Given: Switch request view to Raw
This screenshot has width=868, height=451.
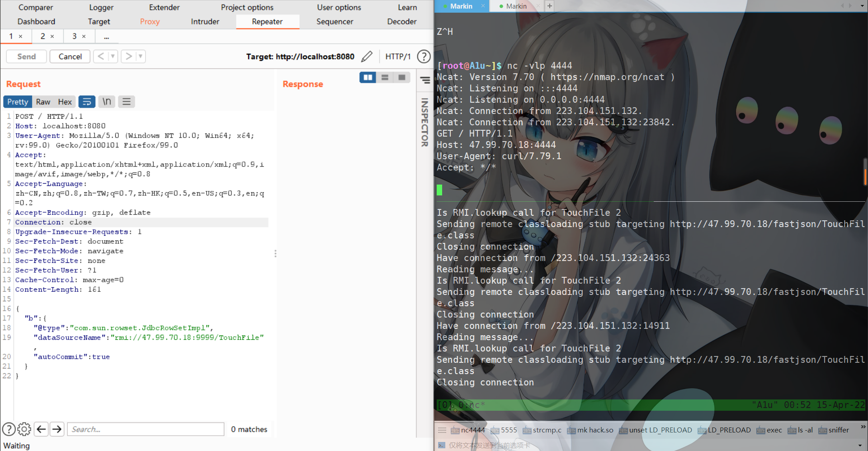Looking at the screenshot, I should pyautogui.click(x=43, y=102).
